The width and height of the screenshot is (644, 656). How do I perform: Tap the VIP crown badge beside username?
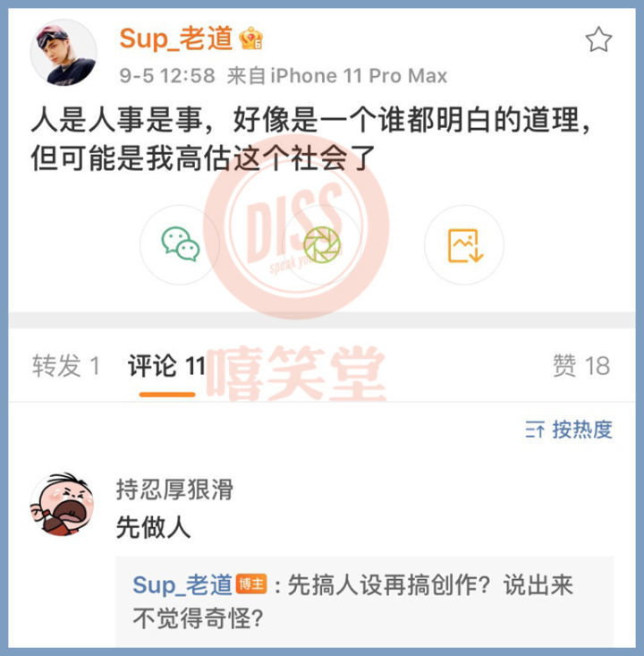coord(250,38)
